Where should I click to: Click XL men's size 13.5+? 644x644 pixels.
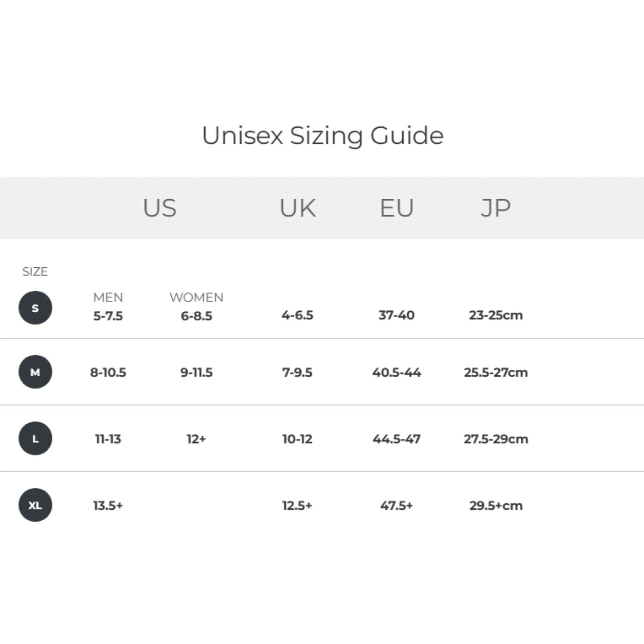tap(108, 505)
